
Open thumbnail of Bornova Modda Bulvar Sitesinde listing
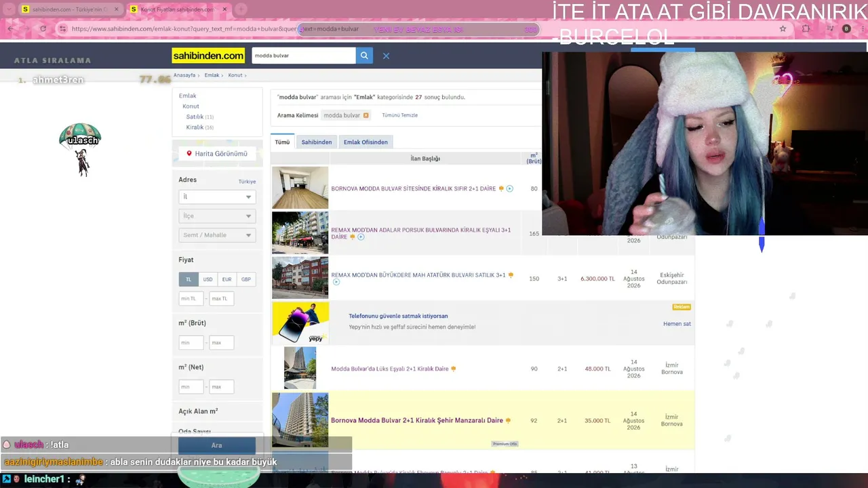[x=300, y=188]
